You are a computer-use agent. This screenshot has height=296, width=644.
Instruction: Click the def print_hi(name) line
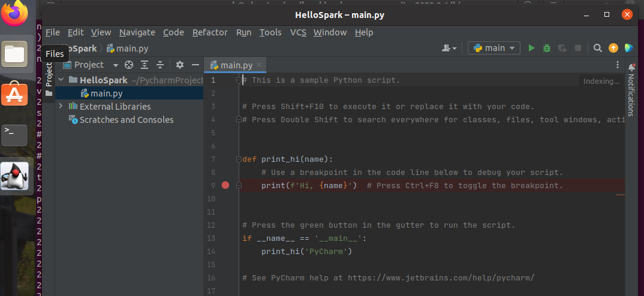[288, 159]
